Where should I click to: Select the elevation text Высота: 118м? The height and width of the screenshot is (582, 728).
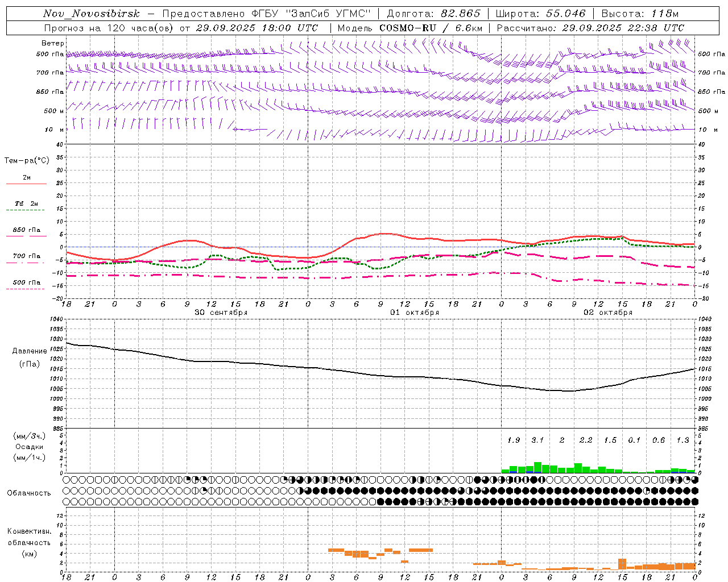click(x=640, y=14)
